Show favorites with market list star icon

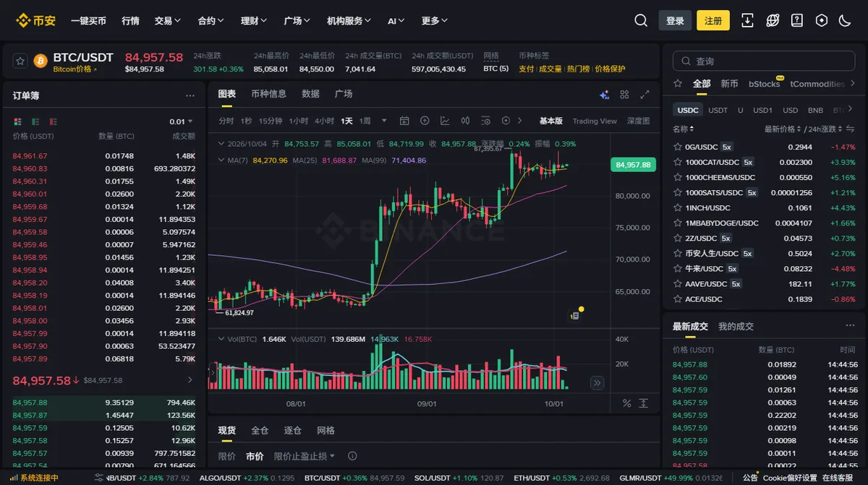(678, 84)
